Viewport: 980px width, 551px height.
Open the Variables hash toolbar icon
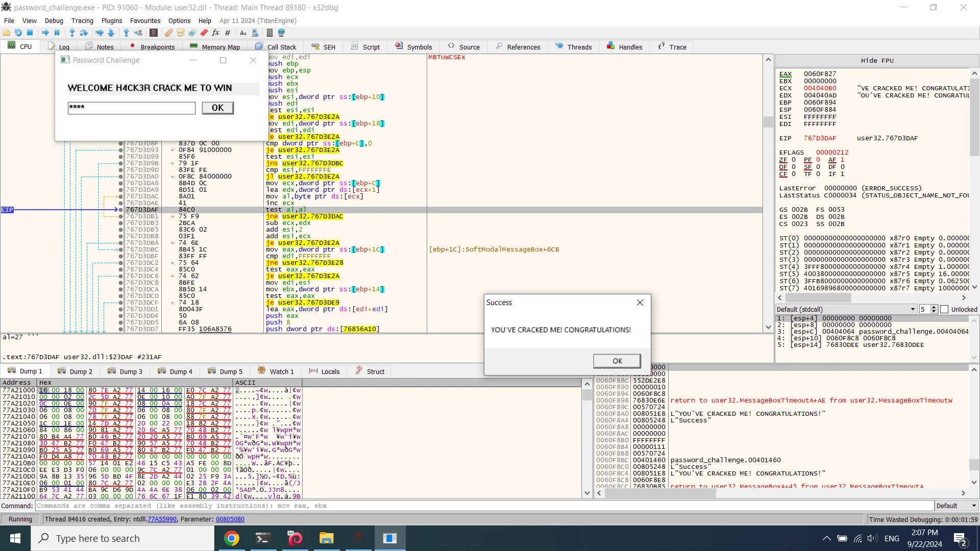228,33
